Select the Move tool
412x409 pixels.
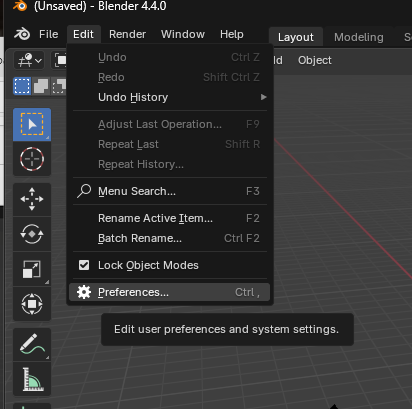point(32,199)
